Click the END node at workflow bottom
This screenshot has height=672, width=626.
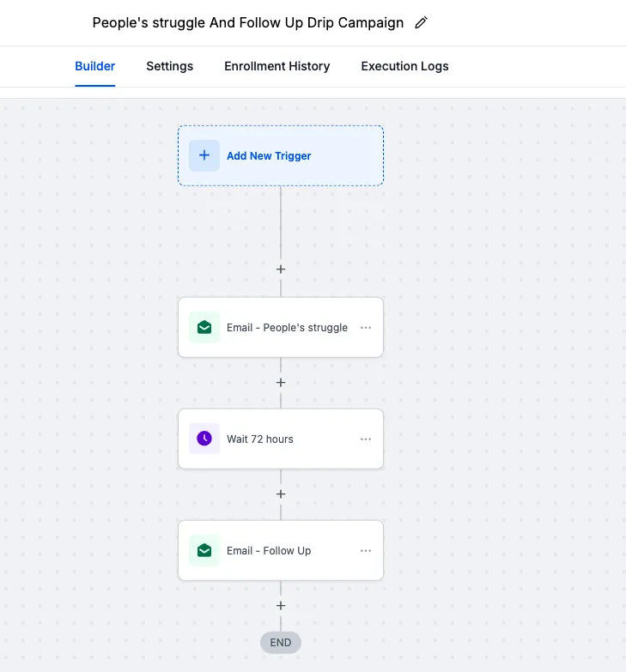click(281, 642)
